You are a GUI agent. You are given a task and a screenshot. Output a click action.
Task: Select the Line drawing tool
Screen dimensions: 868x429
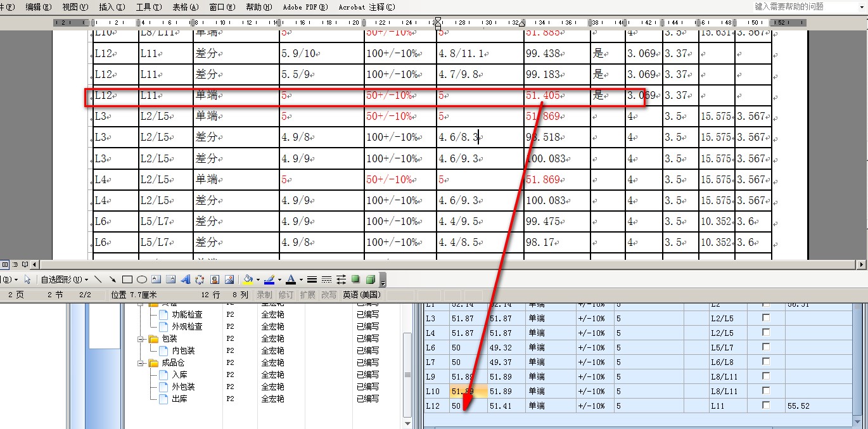pyautogui.click(x=98, y=279)
